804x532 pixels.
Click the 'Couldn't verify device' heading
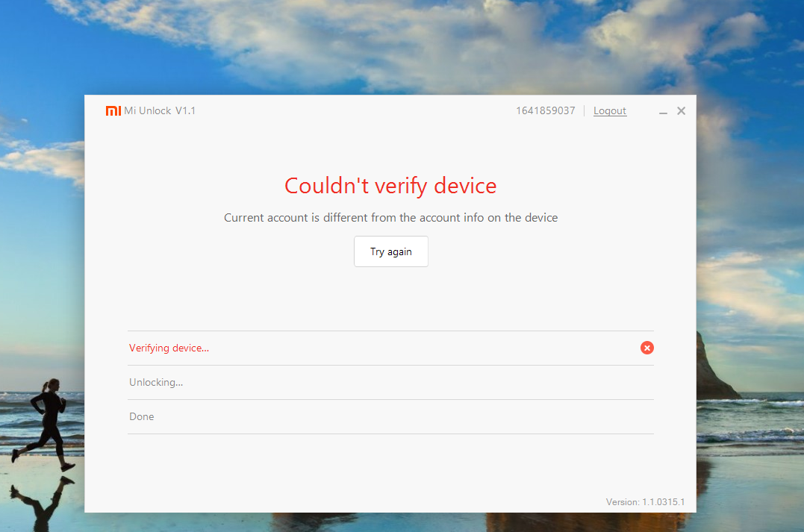pos(390,186)
